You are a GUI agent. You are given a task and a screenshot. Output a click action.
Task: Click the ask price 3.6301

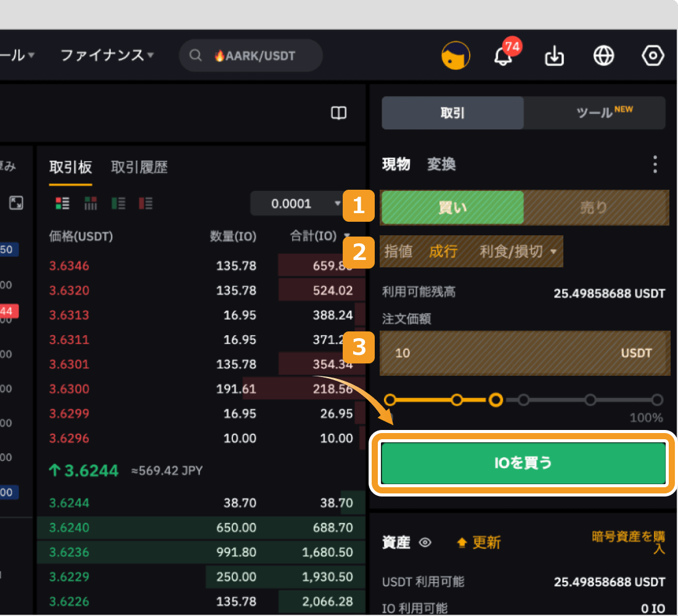coord(69,364)
